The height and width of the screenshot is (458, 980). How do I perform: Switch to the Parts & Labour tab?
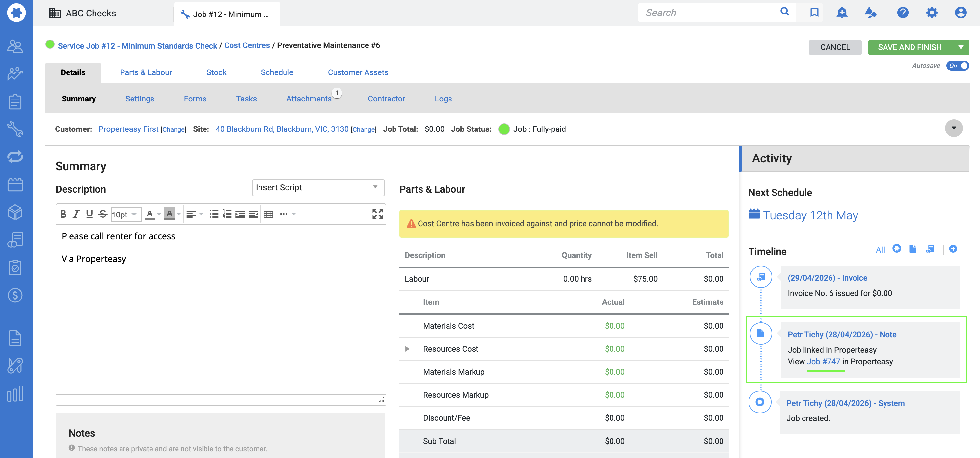146,72
